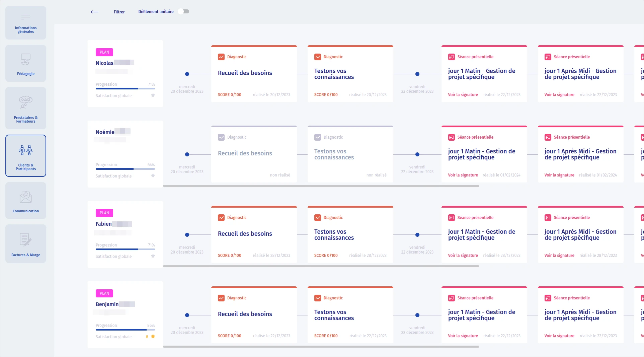Click Benjamin's Recueil des besoins SCORE 0/100
644x357 pixels.
230,336
